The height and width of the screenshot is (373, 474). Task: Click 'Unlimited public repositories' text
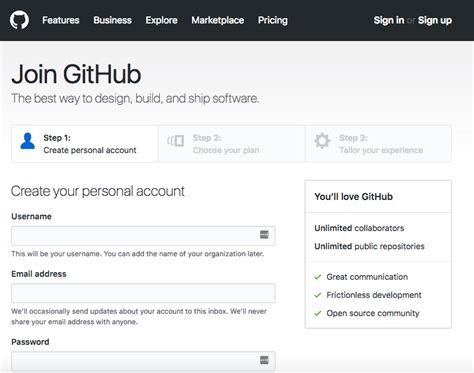tap(369, 246)
